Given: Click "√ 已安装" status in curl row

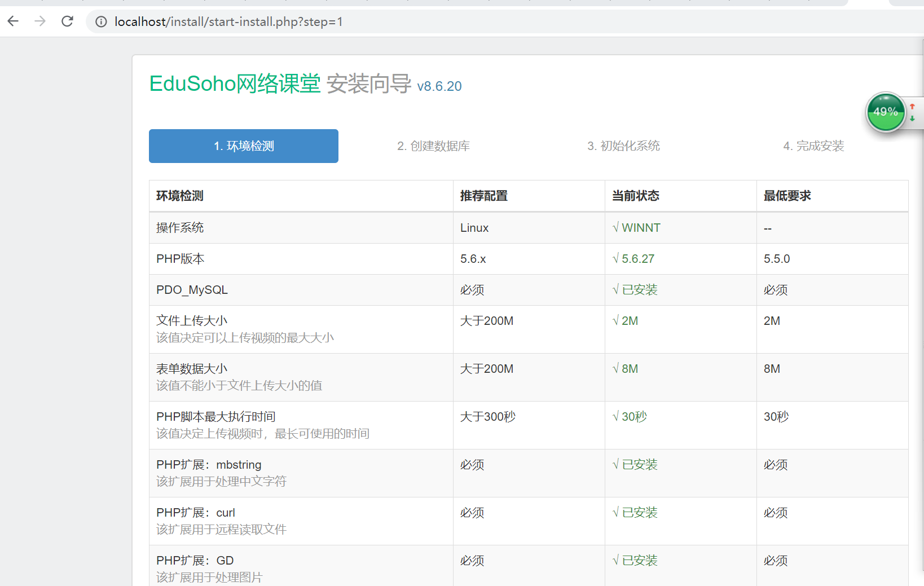Looking at the screenshot, I should point(635,513).
